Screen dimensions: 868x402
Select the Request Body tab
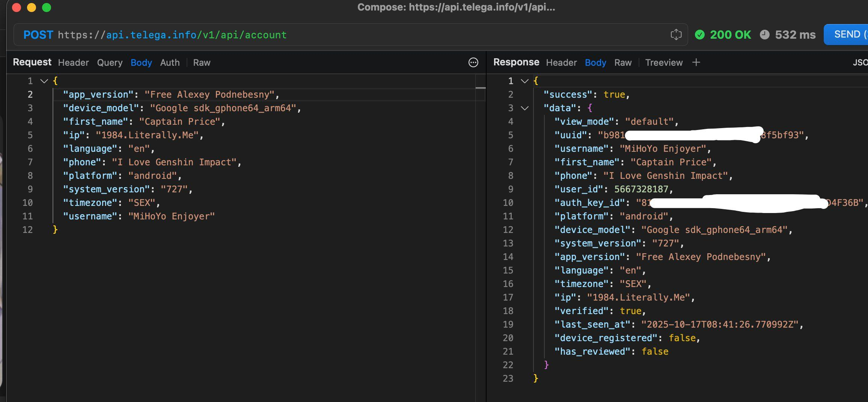point(141,63)
